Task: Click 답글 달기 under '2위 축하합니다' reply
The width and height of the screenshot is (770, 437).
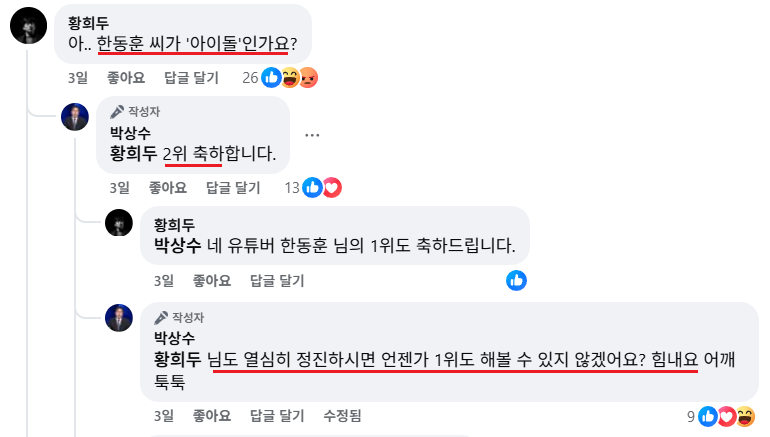Action: coord(233,188)
